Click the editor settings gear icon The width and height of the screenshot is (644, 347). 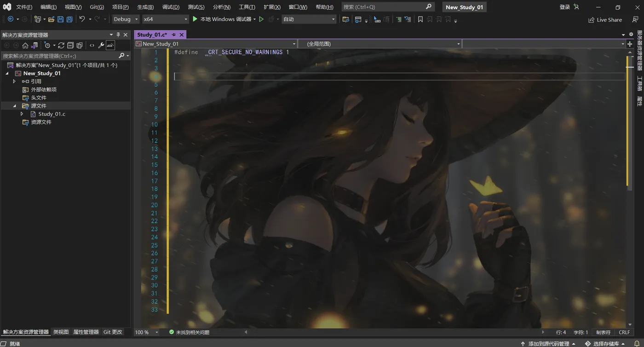pyautogui.click(x=631, y=35)
